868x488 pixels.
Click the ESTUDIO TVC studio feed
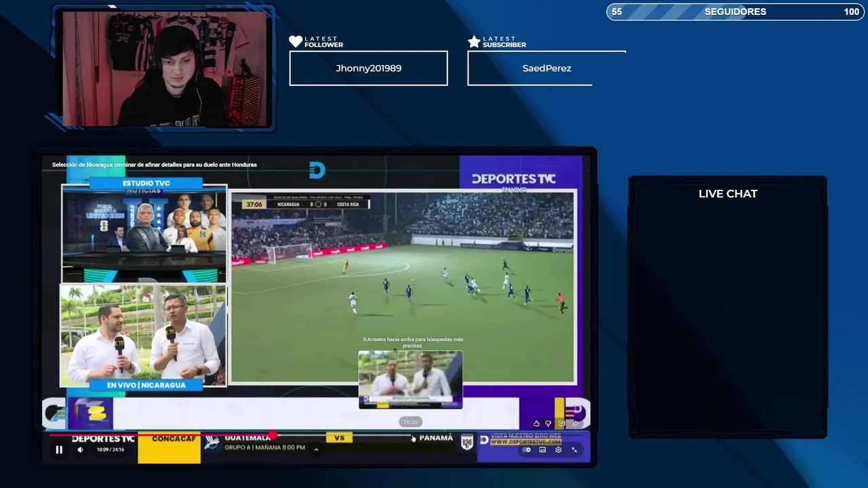144,232
